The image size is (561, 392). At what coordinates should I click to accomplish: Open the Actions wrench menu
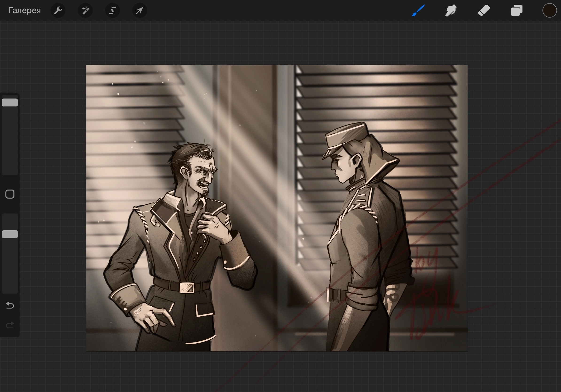pyautogui.click(x=58, y=11)
